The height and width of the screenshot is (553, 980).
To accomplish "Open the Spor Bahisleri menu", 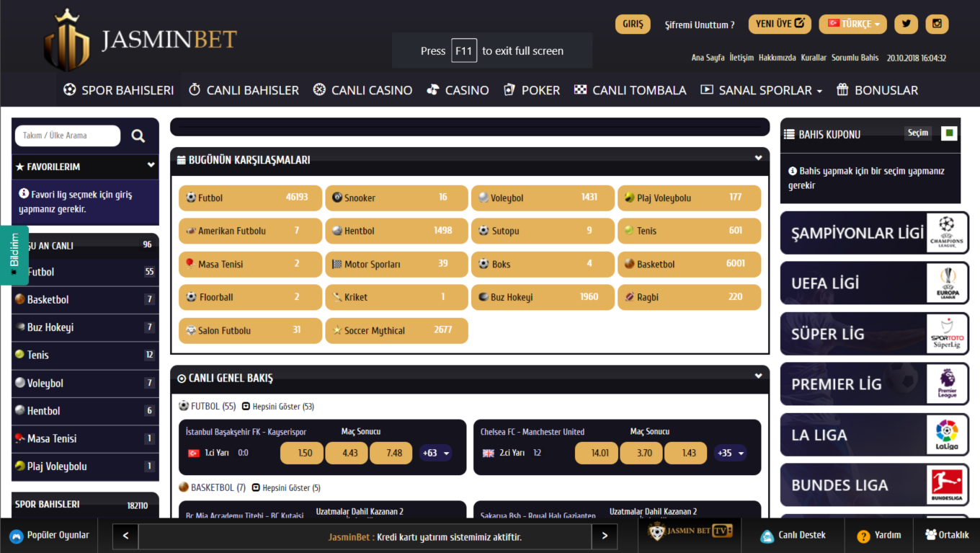I will [119, 90].
